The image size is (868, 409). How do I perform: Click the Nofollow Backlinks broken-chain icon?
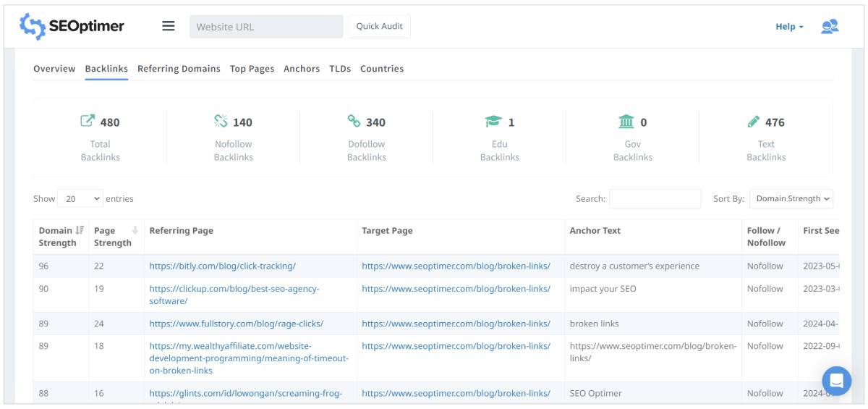[x=221, y=122]
